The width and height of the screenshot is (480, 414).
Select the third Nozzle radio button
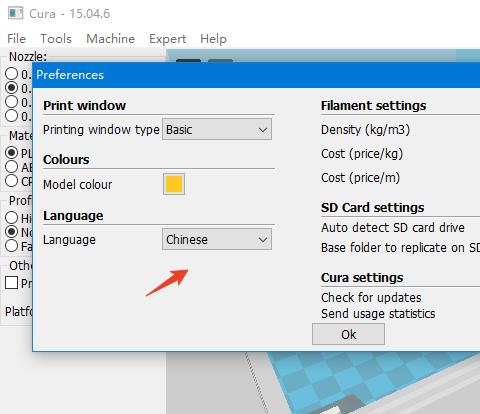(11, 102)
